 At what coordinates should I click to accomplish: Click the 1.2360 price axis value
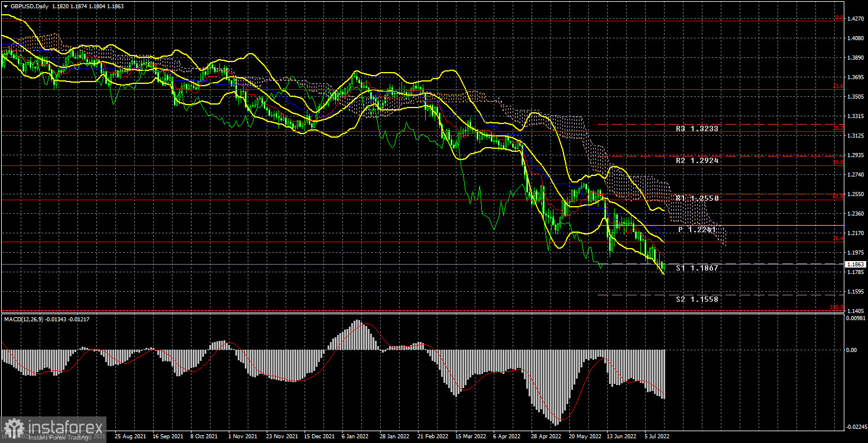pyautogui.click(x=855, y=214)
